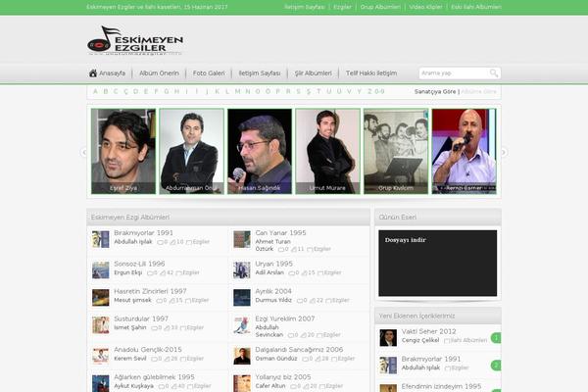The image size is (588, 392).
Task: Click the Eskimeyen Ezgiler logo
Action: [135, 40]
